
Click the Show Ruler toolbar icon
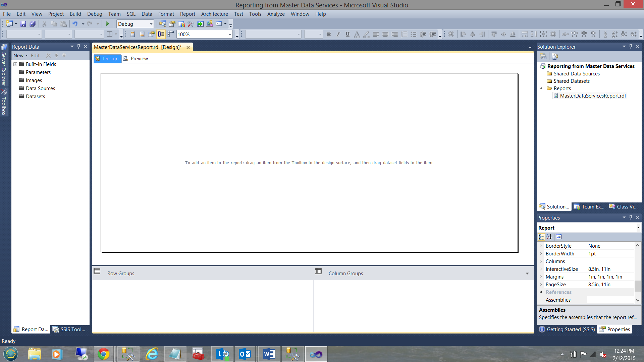pos(171,34)
